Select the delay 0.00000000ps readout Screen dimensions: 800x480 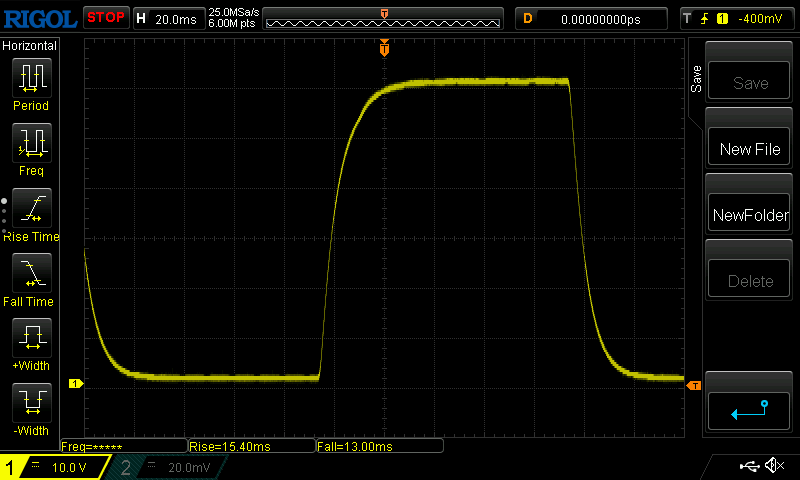pyautogui.click(x=601, y=19)
